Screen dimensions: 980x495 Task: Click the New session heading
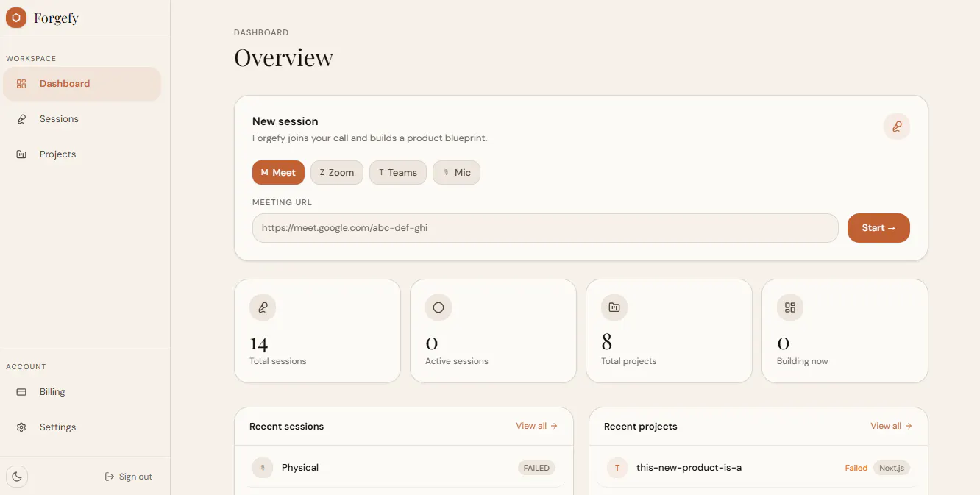click(x=285, y=121)
